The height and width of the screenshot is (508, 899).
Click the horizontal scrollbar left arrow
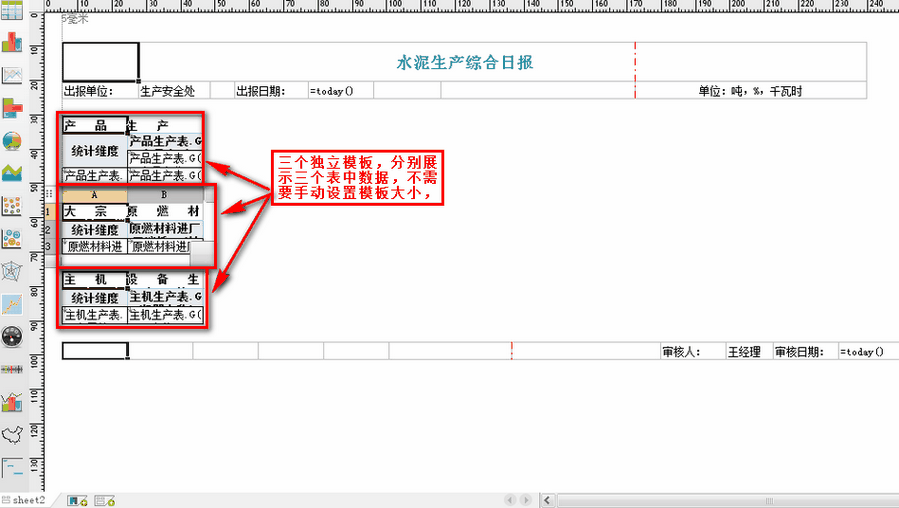[547, 500]
